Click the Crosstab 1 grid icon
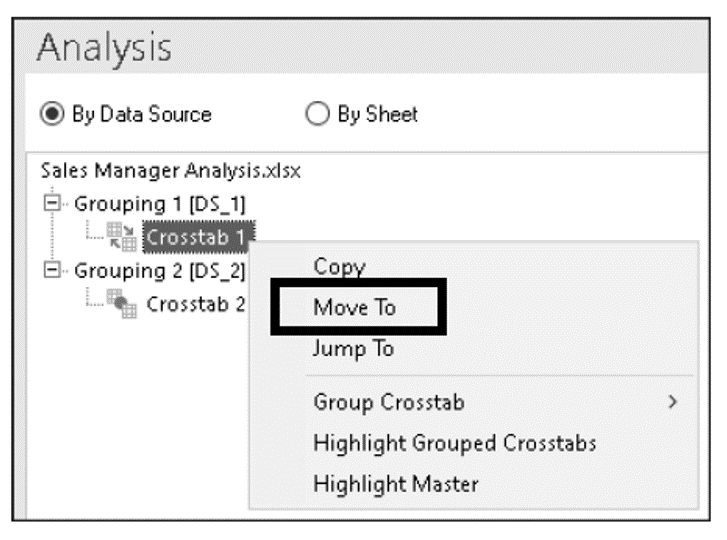 coord(121,236)
